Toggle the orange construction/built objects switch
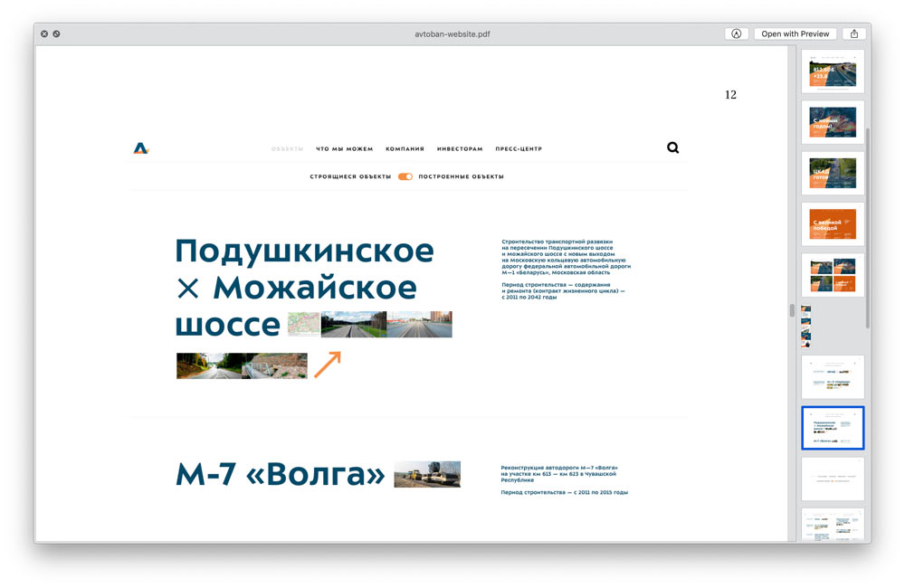The width and height of the screenshot is (905, 588). (x=405, y=176)
